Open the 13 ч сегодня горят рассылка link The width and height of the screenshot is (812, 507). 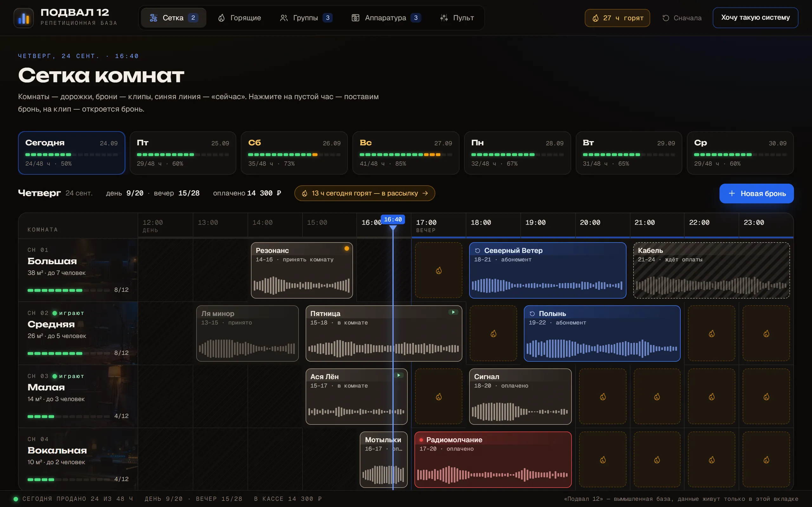pos(365,193)
